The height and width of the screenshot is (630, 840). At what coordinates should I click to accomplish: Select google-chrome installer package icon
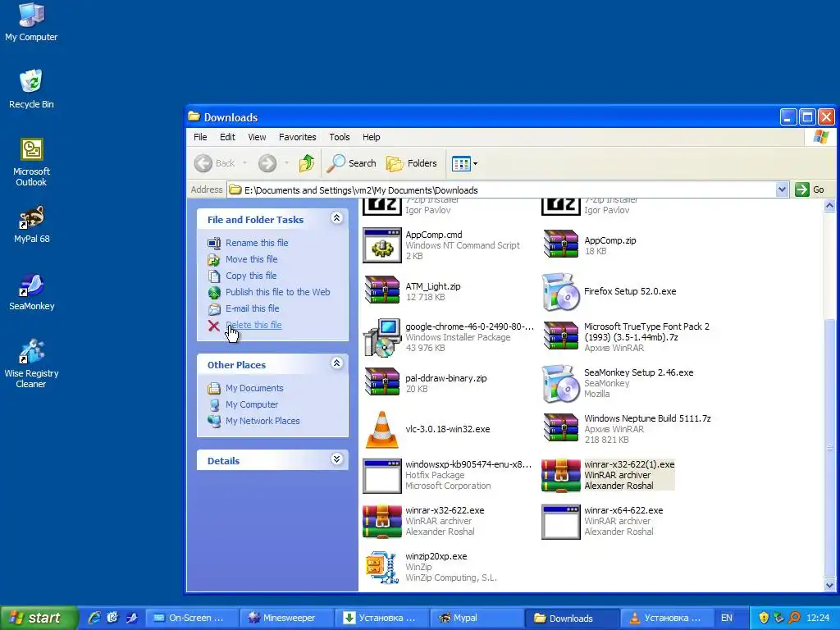click(382, 337)
